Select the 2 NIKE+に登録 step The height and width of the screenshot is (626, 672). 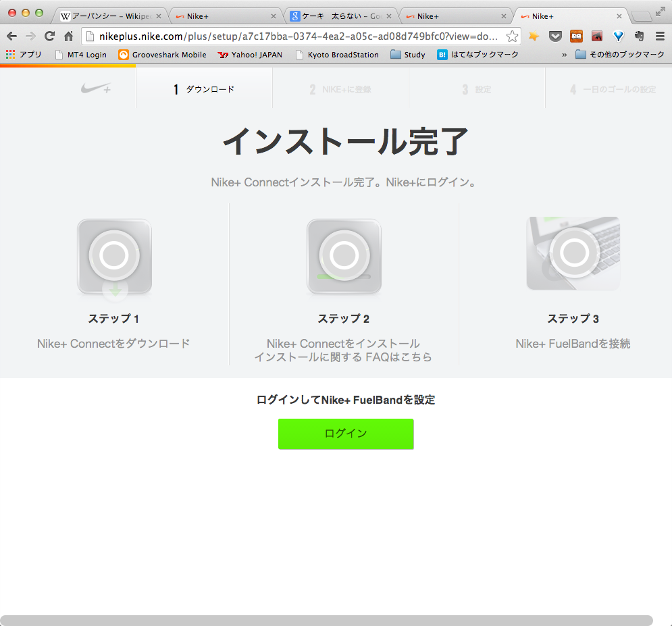(x=340, y=89)
